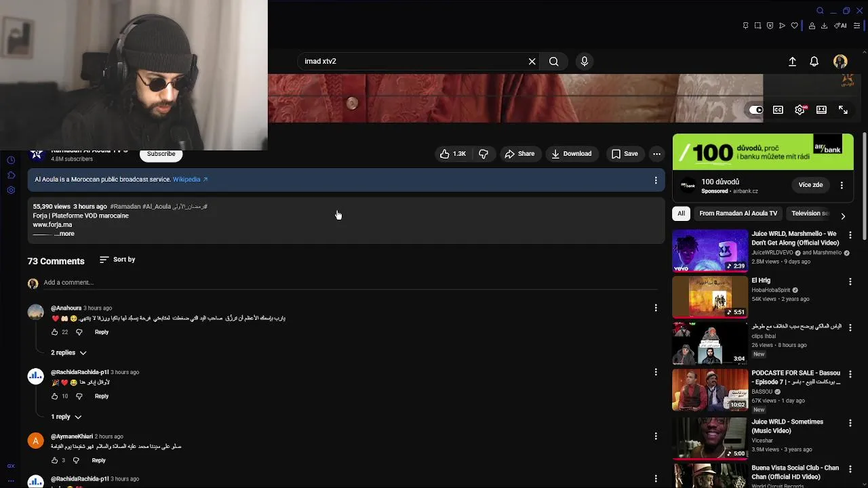868x488 pixels.
Task: Click browser sidebar history clock icon
Action: point(11,161)
